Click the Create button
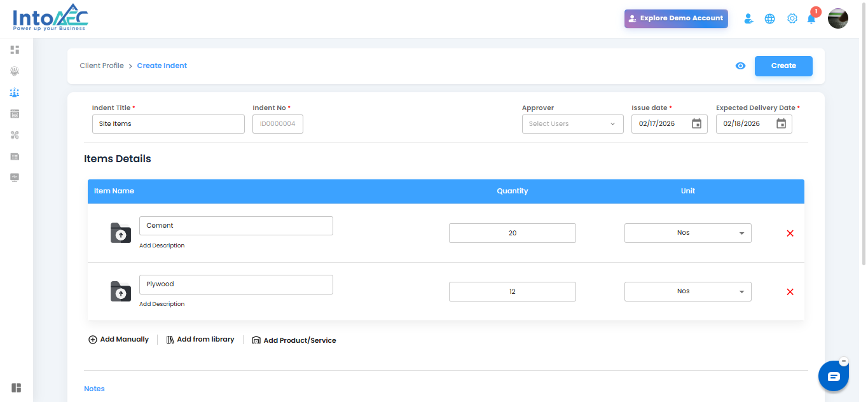The image size is (868, 402). click(783, 66)
